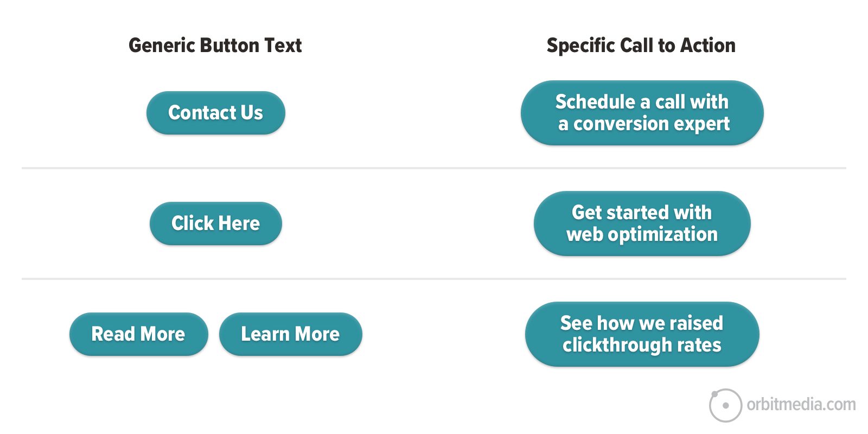The height and width of the screenshot is (434, 868).
Task: Click Schedule a call with a conversion expert
Action: (642, 113)
